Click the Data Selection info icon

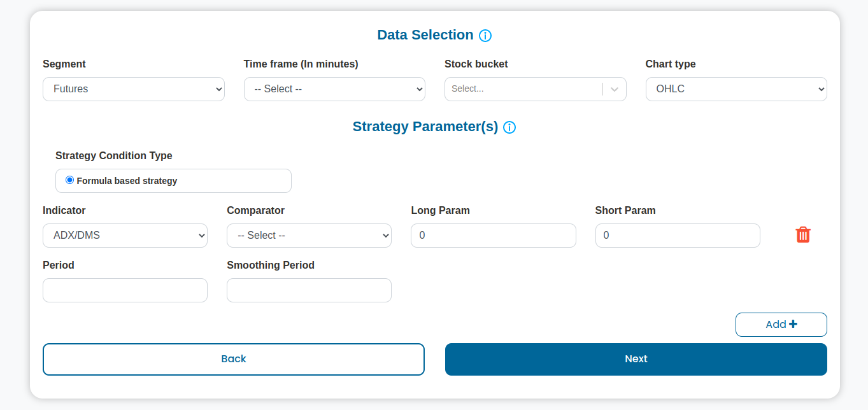(485, 36)
